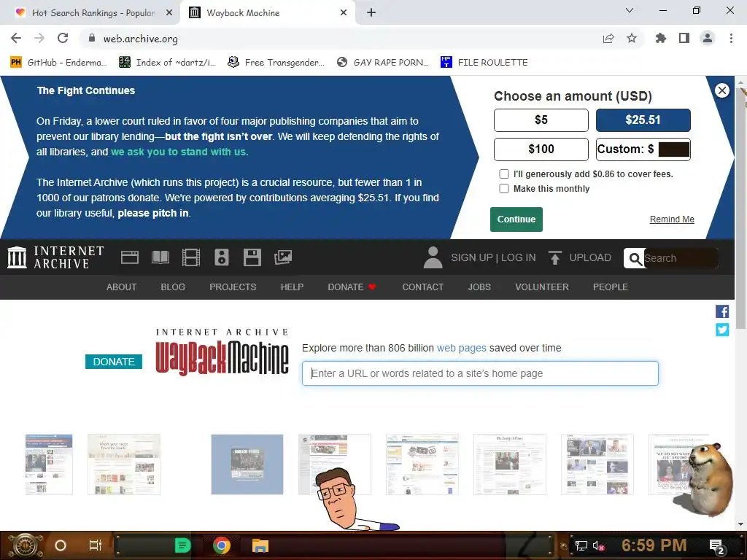Screen dimensions: 747x560
Task: Select the $5 donation amount
Action: tap(541, 120)
